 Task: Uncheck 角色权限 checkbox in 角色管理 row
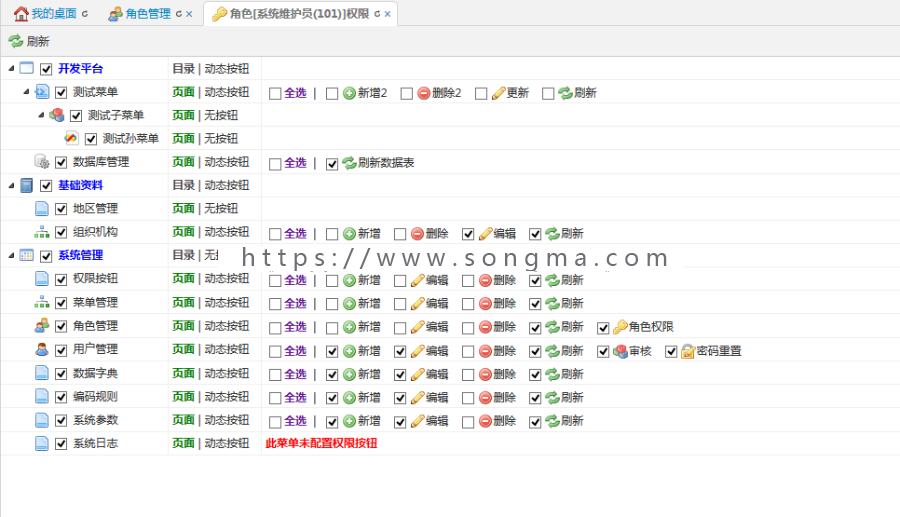point(603,328)
